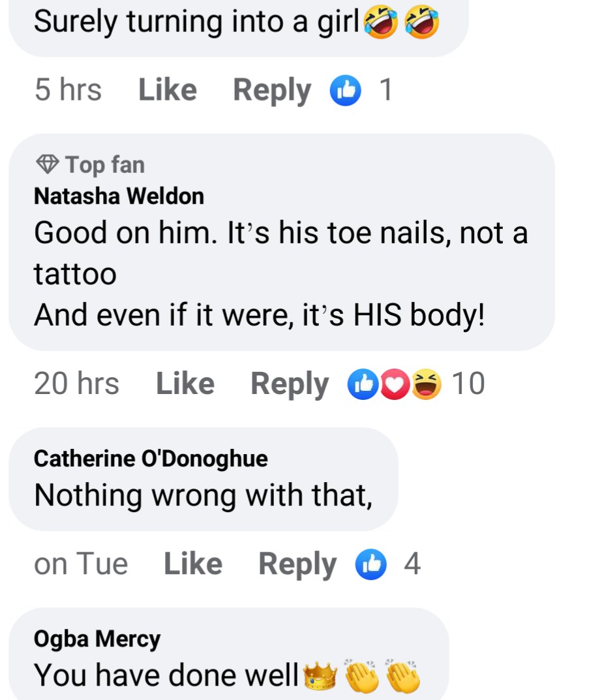Viewport: 604px width, 700px height.
Task: Click the laughing emoji after 'turning into a girl'
Action: pos(382,23)
